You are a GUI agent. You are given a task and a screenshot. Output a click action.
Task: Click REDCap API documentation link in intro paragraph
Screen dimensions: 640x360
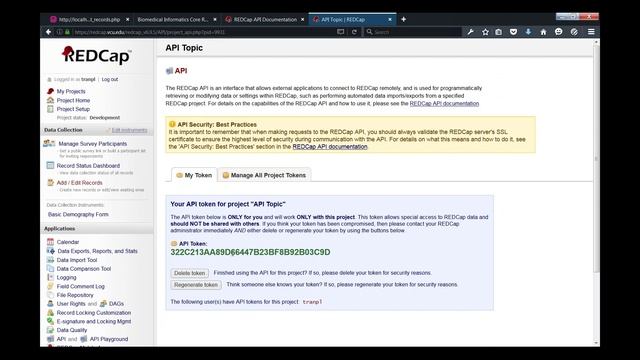pyautogui.click(x=444, y=104)
